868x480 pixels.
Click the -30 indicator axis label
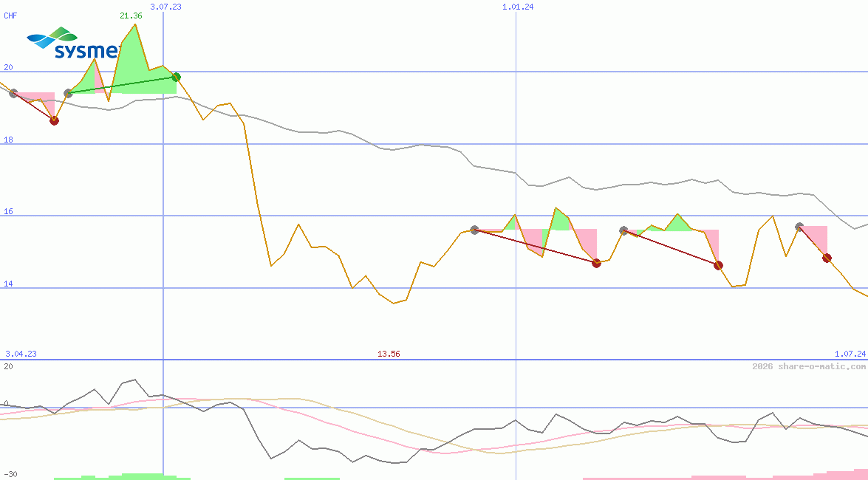10,473
